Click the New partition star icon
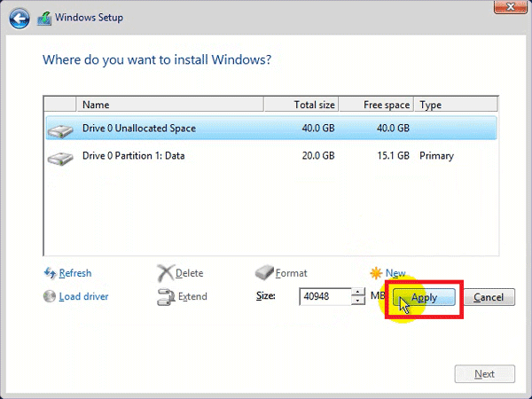This screenshot has width=532, height=399. [x=378, y=273]
